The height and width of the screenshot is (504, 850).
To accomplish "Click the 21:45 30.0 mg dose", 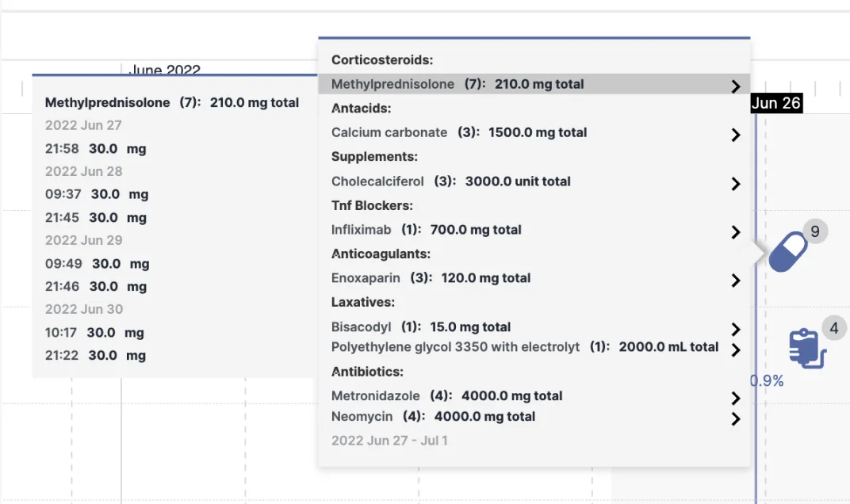I will [95, 217].
